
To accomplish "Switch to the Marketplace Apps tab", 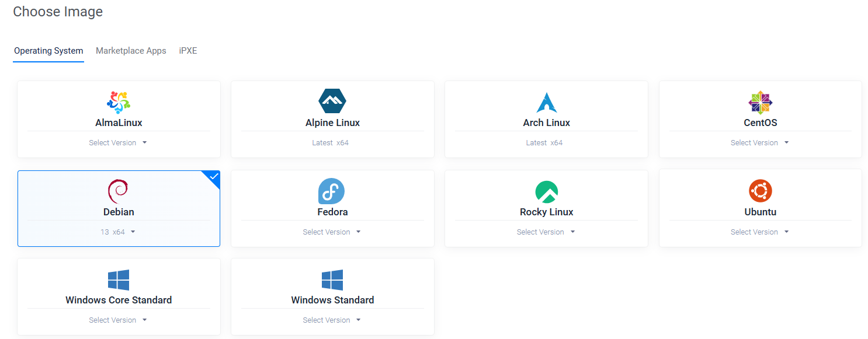I will [x=131, y=51].
